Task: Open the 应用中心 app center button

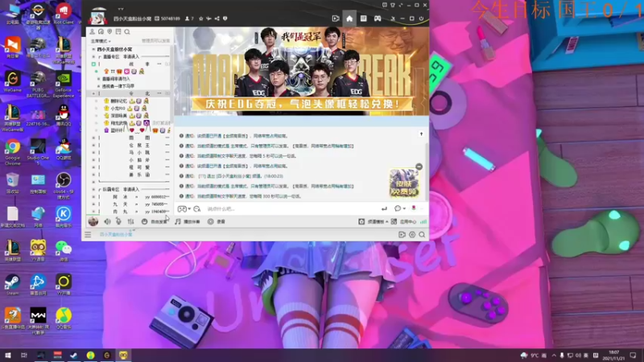Action: point(403,222)
